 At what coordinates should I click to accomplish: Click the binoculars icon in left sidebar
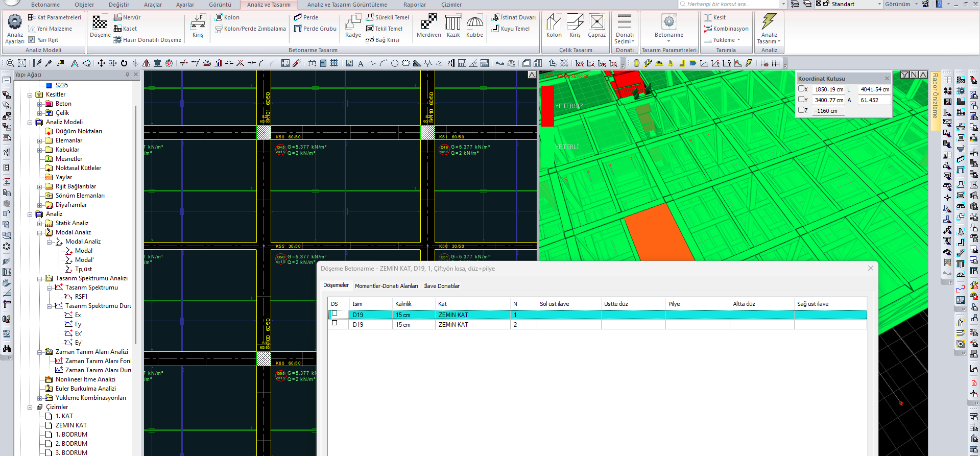click(7, 349)
